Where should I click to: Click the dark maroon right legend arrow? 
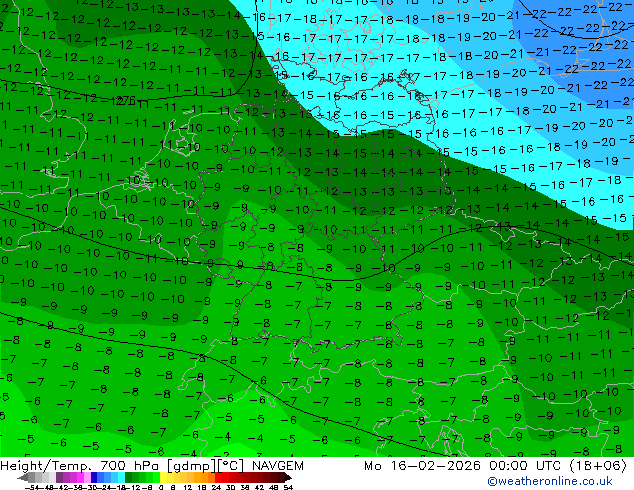(288, 477)
